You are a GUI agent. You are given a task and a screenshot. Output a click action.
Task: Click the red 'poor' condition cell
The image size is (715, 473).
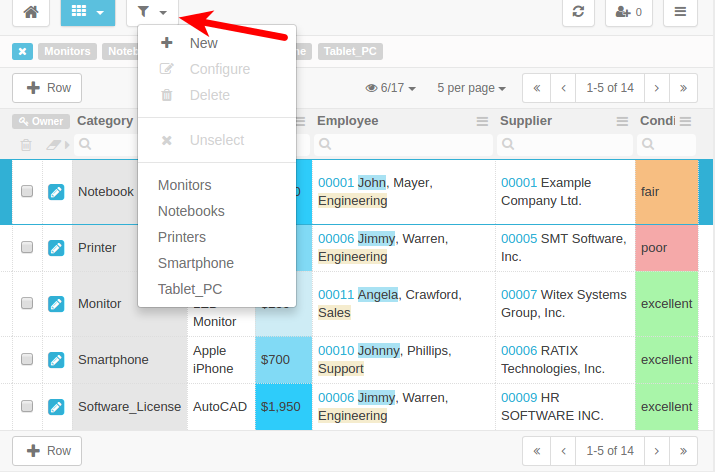[666, 248]
